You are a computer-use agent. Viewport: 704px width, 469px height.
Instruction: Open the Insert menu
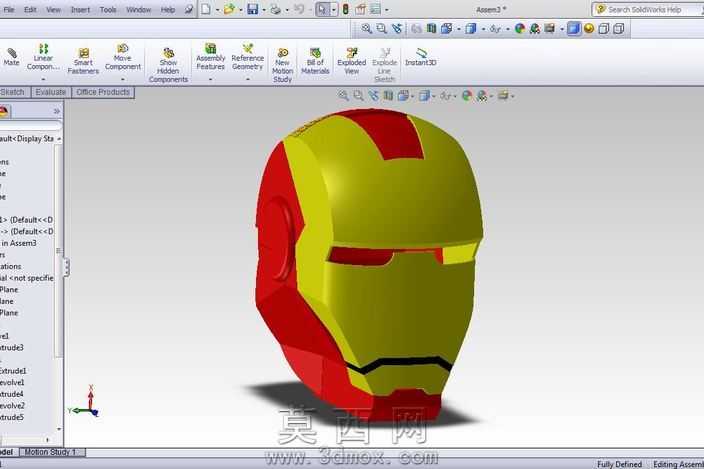pyautogui.click(x=80, y=9)
